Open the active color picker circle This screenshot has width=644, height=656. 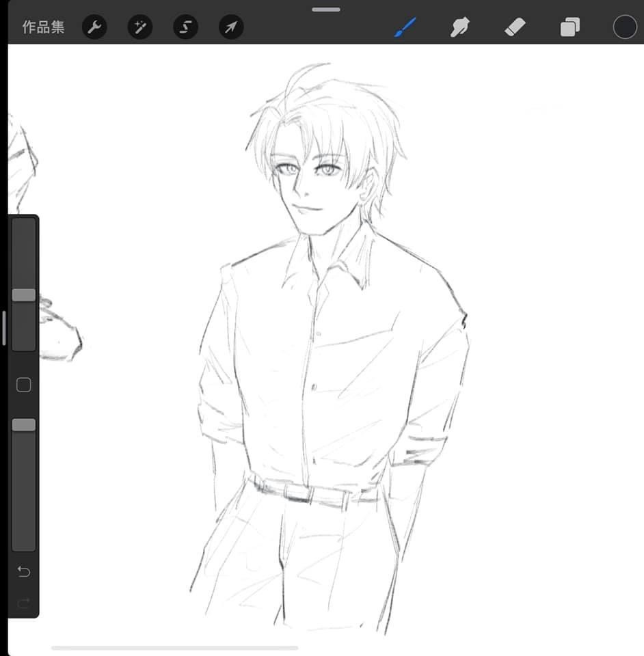coord(625,27)
